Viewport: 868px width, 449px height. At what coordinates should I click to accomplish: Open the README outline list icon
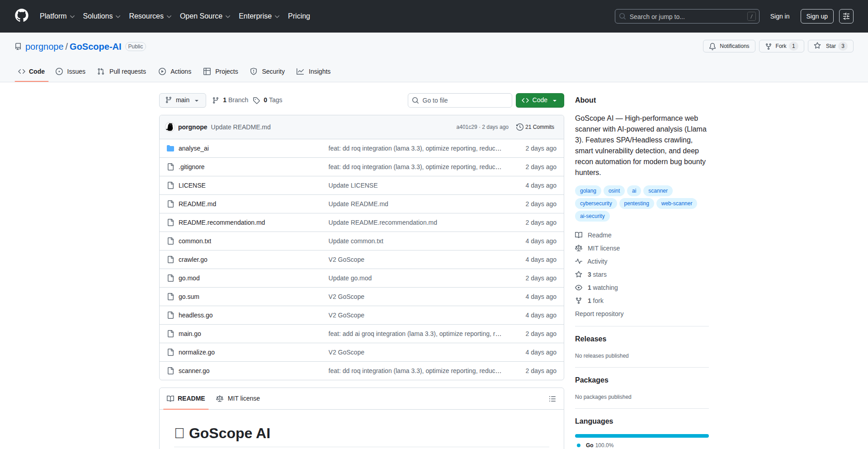click(552, 399)
